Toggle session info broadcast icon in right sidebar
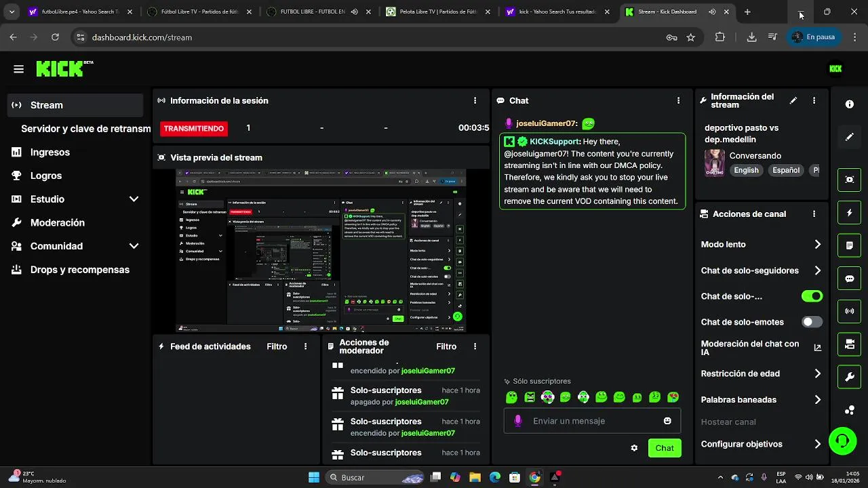 tap(850, 311)
